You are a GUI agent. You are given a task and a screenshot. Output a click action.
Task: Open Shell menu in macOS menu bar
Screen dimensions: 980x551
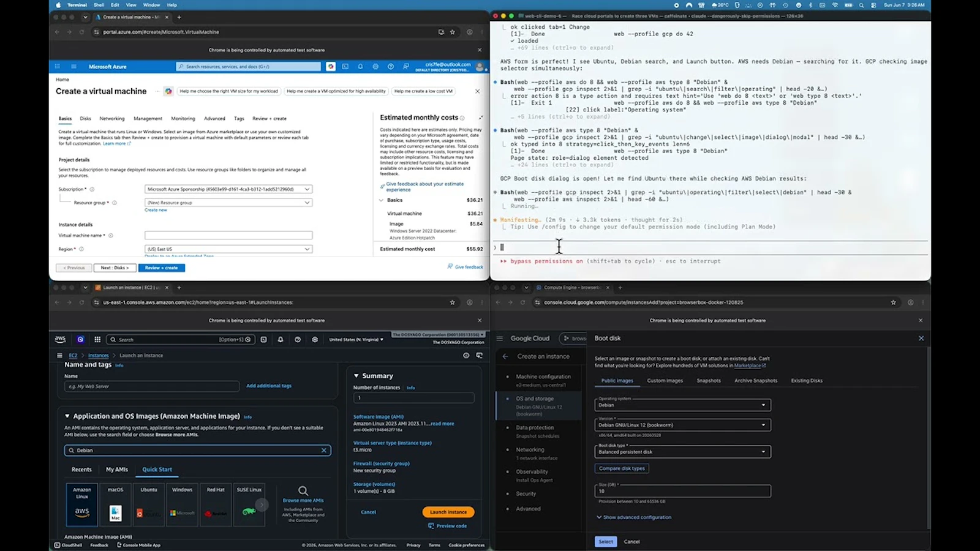[x=99, y=5]
